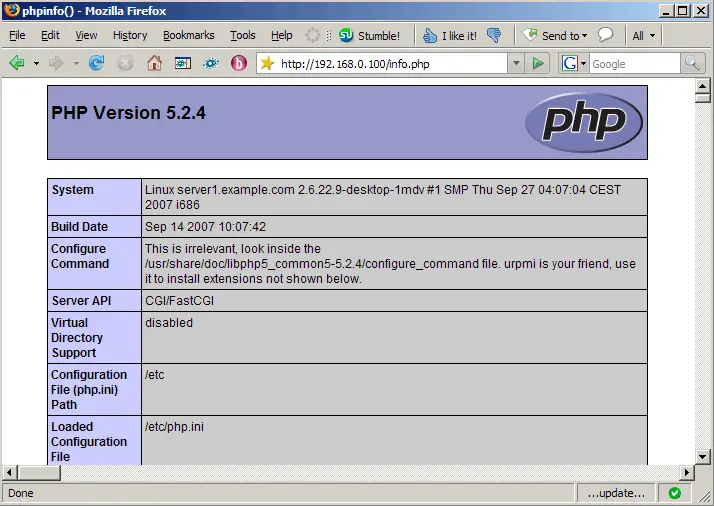Open the View menu
Screen dimensions: 714x506
pos(86,35)
